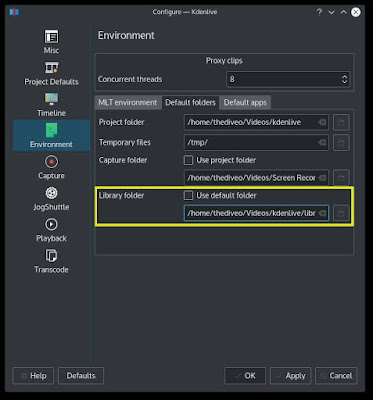Screen dimensions: 373x400
Task: Switch to the Default apps tab
Action: pos(245,103)
